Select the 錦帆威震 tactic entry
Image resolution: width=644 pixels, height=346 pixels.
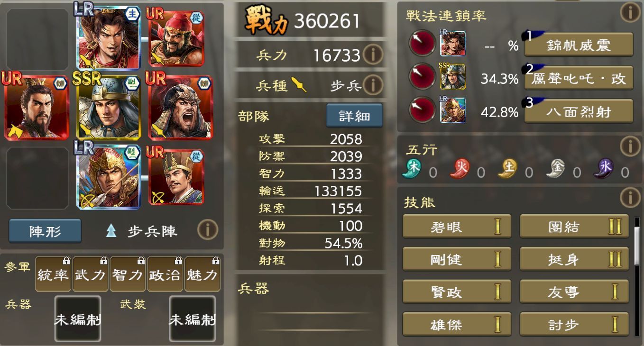click(579, 45)
